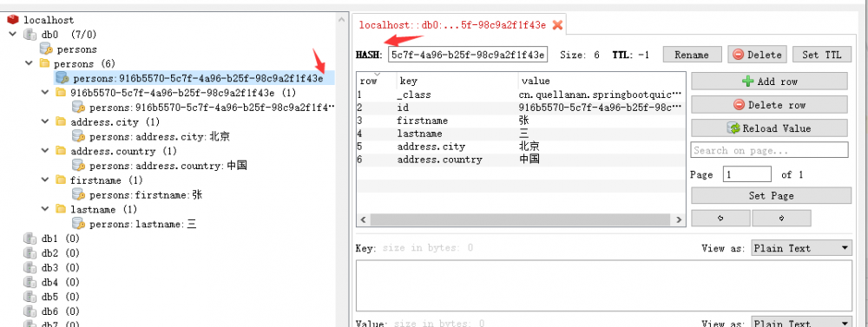Screen dimensions: 868x327
Task: Collapse the lastname namespace
Action: point(45,209)
